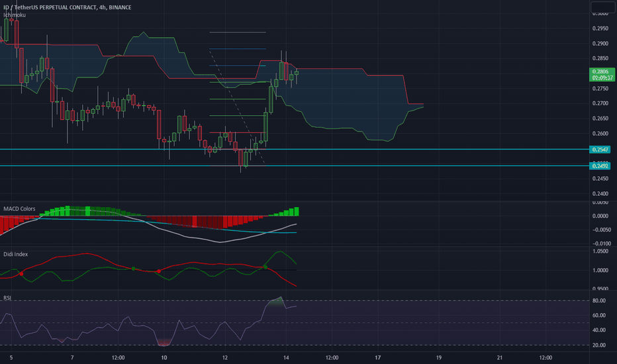The width and height of the screenshot is (617, 364).
Task: Click the 0.2700 price axis value
Action: coord(600,103)
